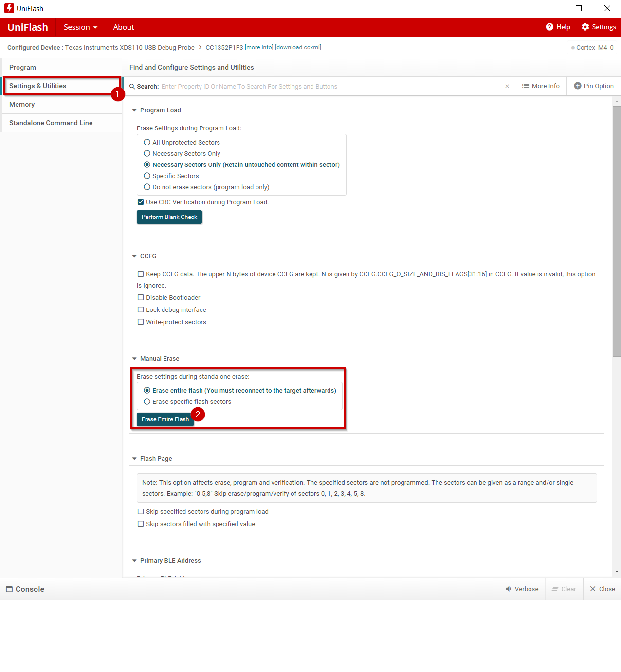Open the Memory tab in sidebar
Image resolution: width=621 pixels, height=672 pixels.
coord(22,104)
